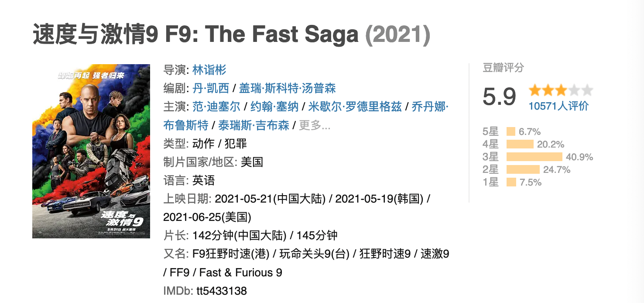Click the 2星 rating bar
The height and width of the screenshot is (303, 644).
(x=523, y=169)
